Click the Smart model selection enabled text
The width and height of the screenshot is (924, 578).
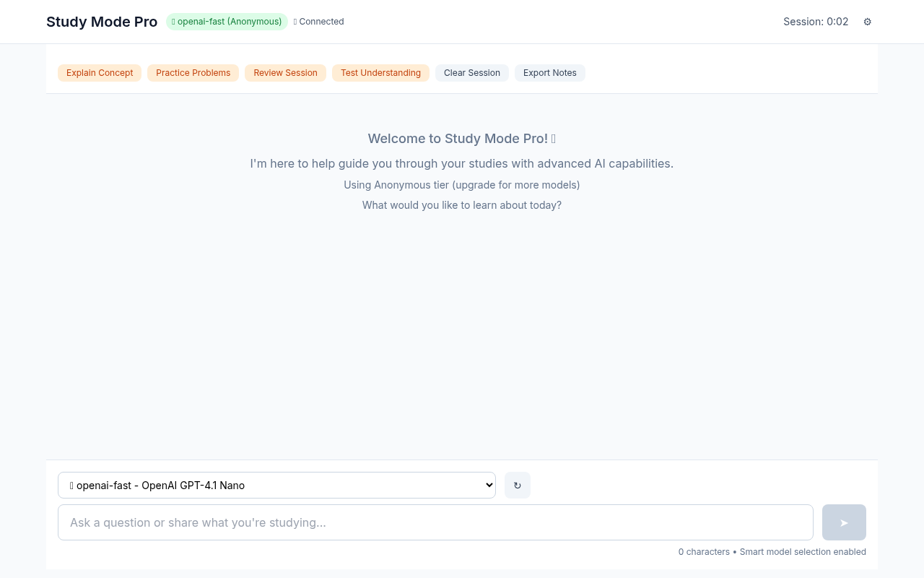803,551
